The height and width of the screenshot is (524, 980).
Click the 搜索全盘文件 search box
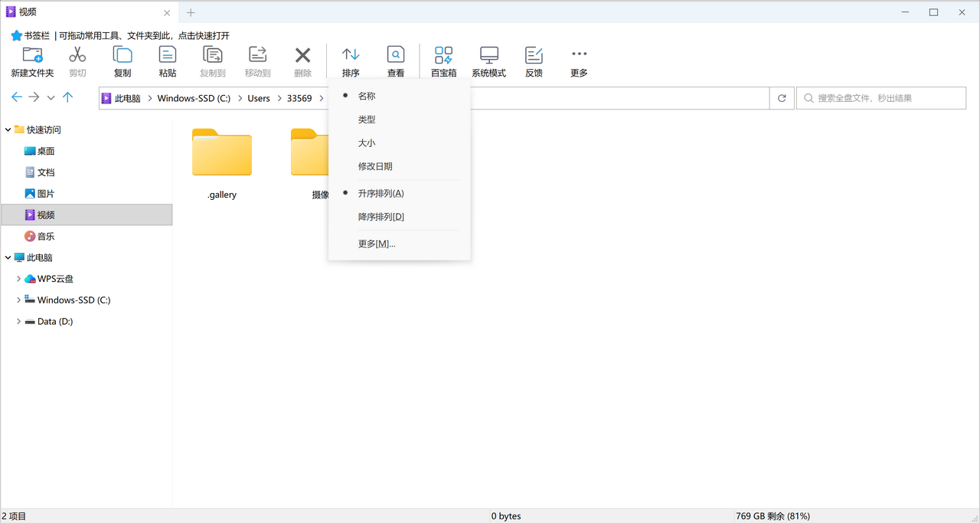(880, 98)
